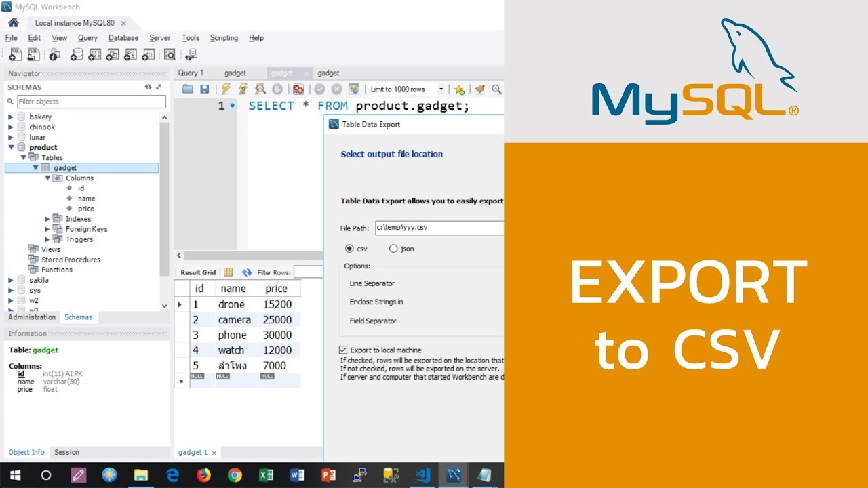This screenshot has width=868, height=488.
Task: Select the sakila schema
Action: [x=39, y=280]
